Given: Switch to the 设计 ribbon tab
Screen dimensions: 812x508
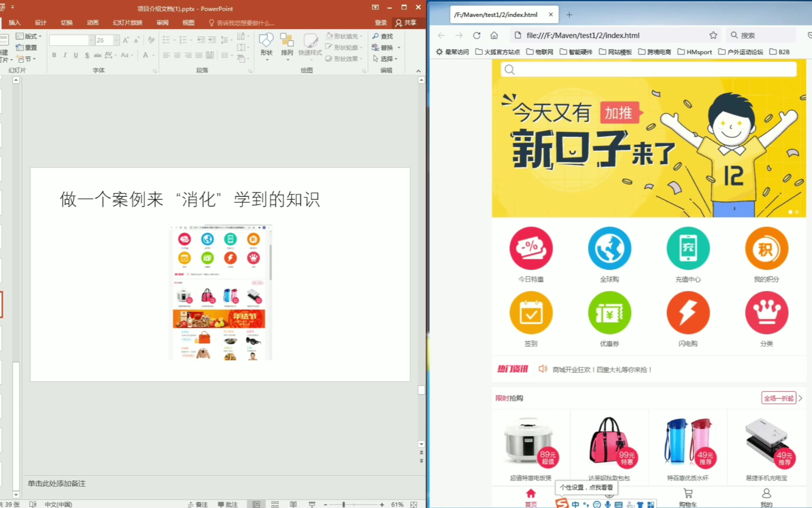Looking at the screenshot, I should [x=41, y=23].
